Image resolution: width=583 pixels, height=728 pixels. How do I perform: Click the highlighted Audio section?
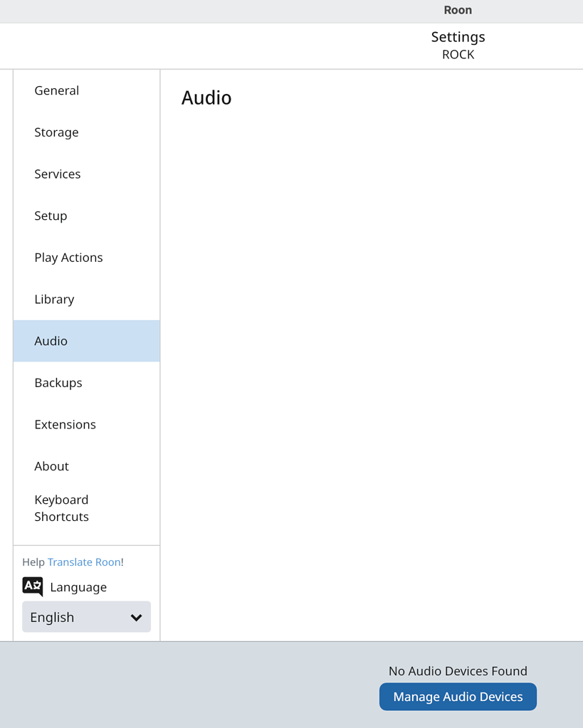[51, 341]
